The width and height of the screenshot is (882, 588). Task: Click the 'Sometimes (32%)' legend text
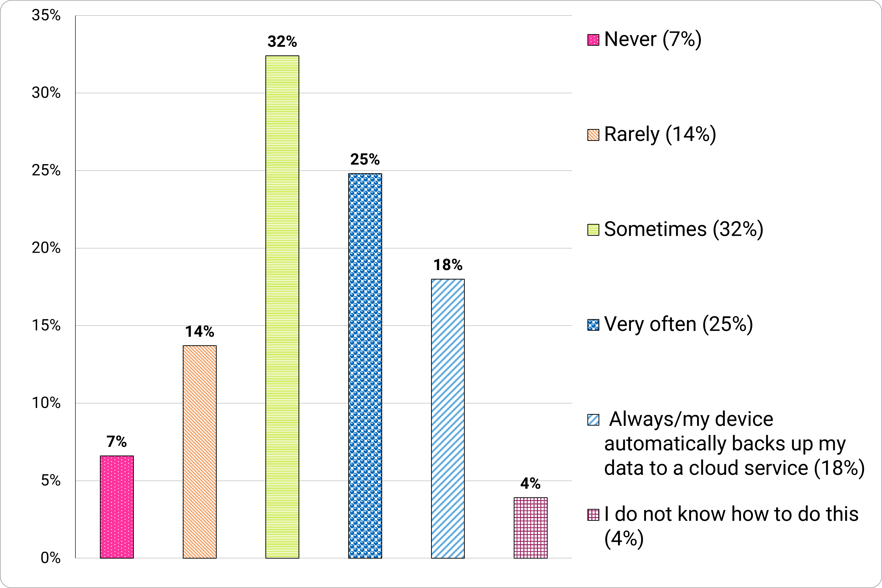coord(684,229)
